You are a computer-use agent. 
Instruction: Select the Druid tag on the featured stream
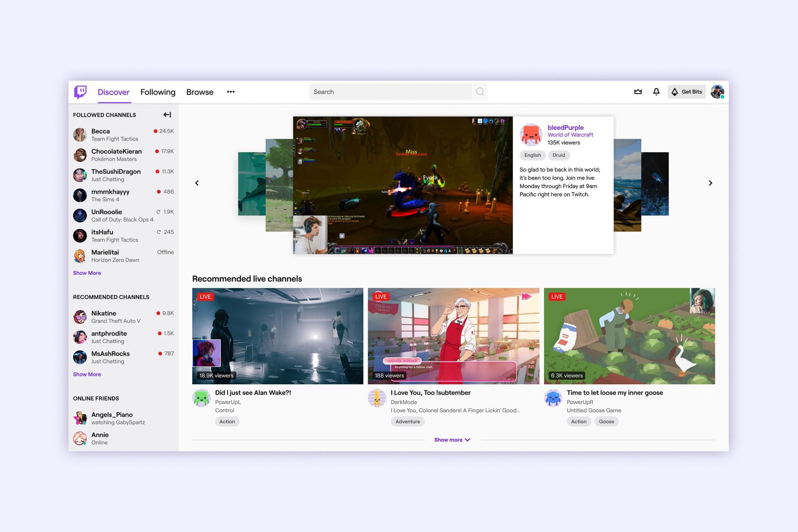point(559,155)
